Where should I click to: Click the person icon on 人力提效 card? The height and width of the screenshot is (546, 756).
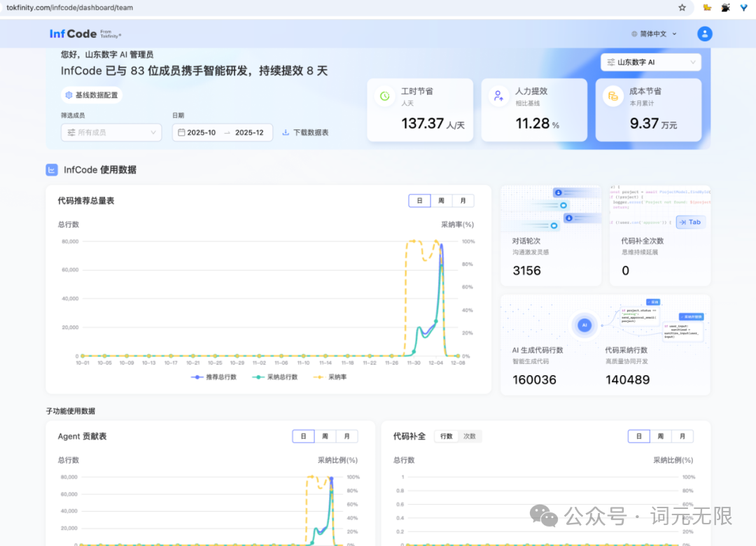(498, 96)
